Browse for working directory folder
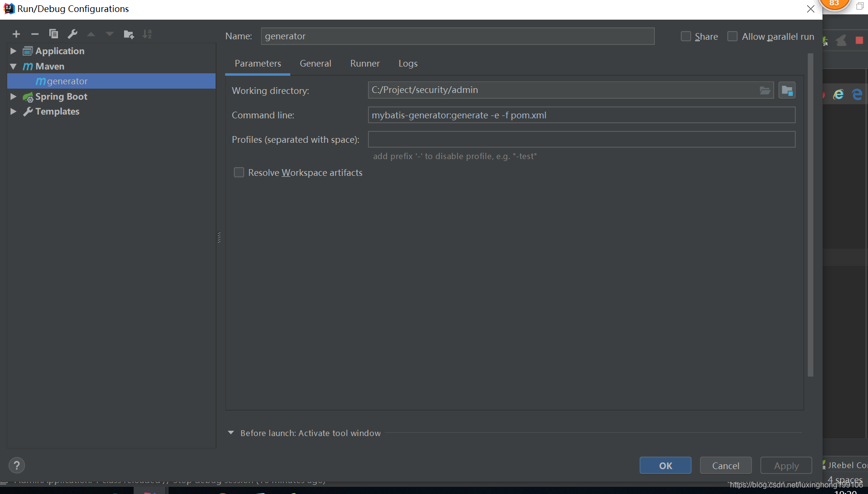This screenshot has height=494, width=868. click(x=765, y=90)
